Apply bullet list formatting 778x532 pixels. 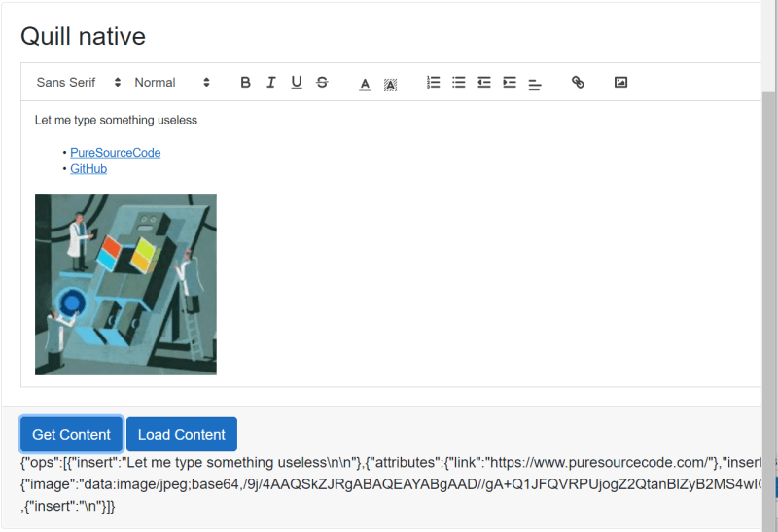coord(459,82)
